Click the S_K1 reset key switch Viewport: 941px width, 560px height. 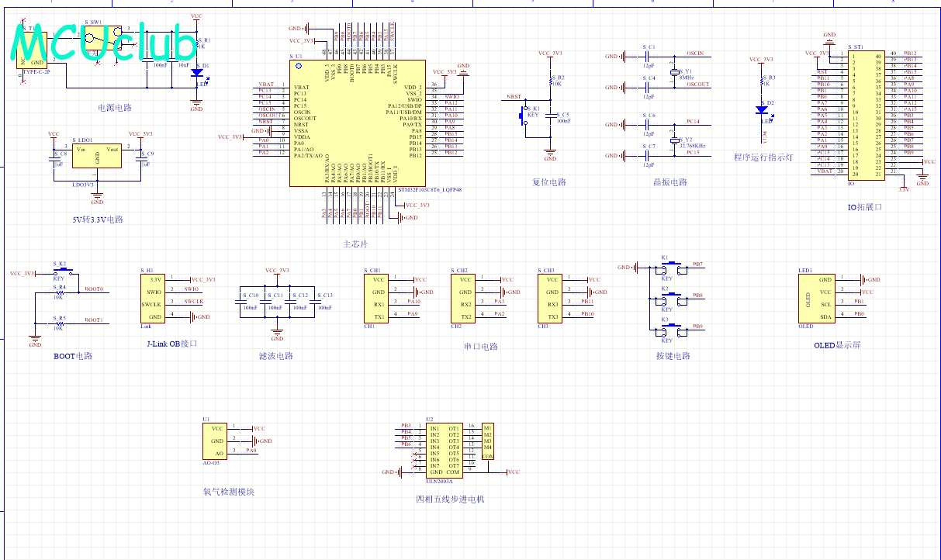coord(523,116)
